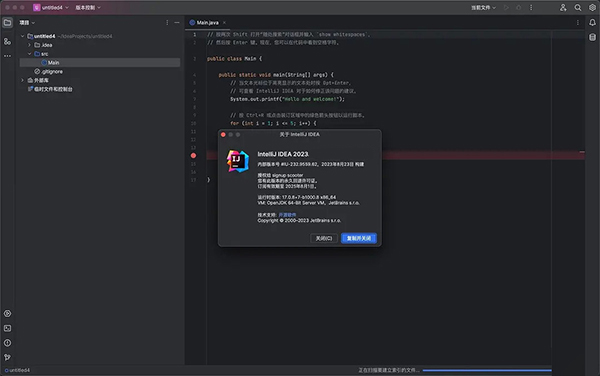Collapse the src folder node
Image resolution: width=600 pixels, height=376 pixels.
point(29,54)
